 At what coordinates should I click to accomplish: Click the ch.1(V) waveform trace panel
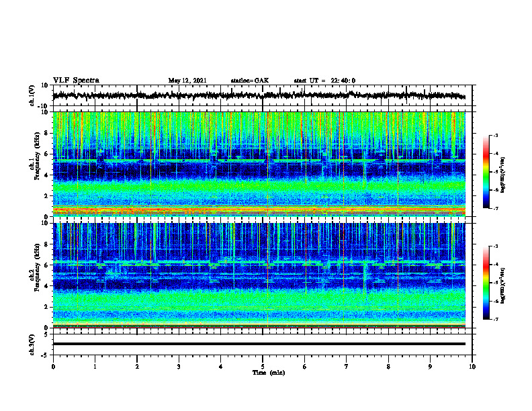[x=262, y=95]
